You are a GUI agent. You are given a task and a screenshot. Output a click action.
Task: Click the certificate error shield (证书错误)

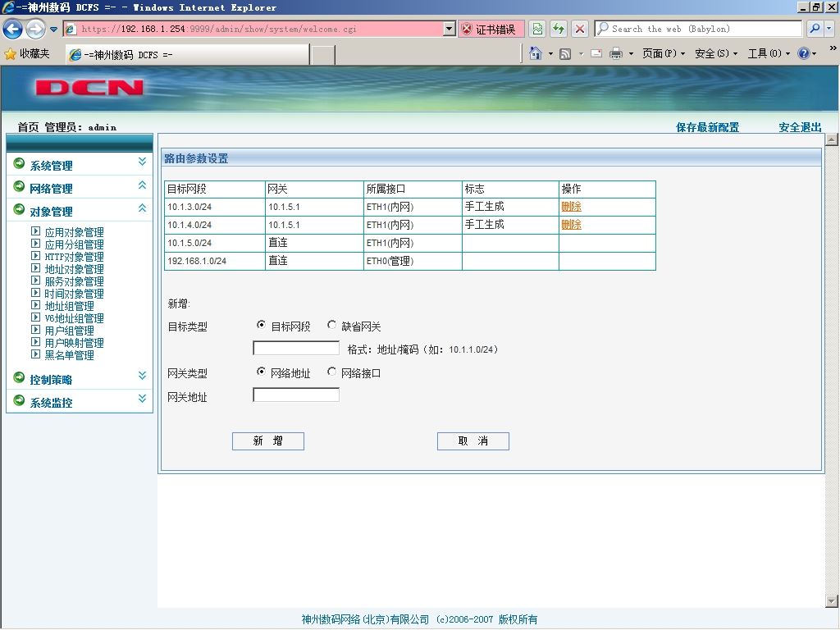(x=491, y=29)
